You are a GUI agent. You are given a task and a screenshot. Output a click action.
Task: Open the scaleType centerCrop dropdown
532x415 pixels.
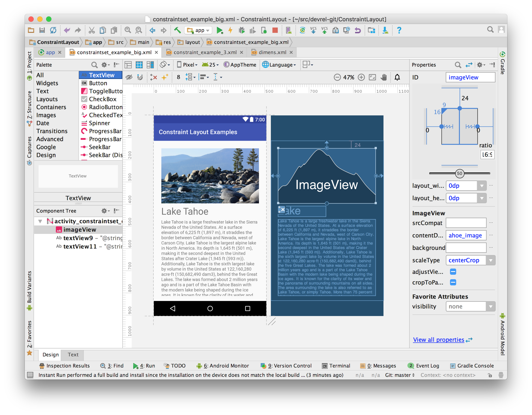(490, 260)
